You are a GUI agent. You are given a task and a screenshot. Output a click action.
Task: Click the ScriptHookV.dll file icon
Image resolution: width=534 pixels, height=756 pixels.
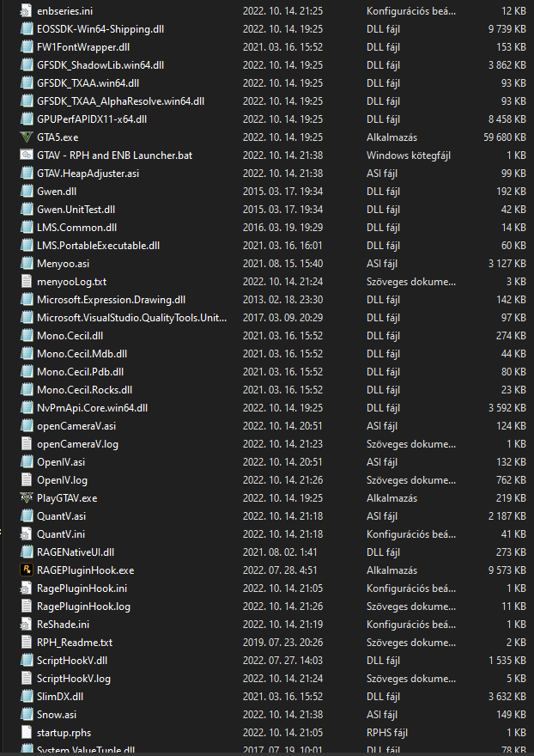click(x=26, y=661)
